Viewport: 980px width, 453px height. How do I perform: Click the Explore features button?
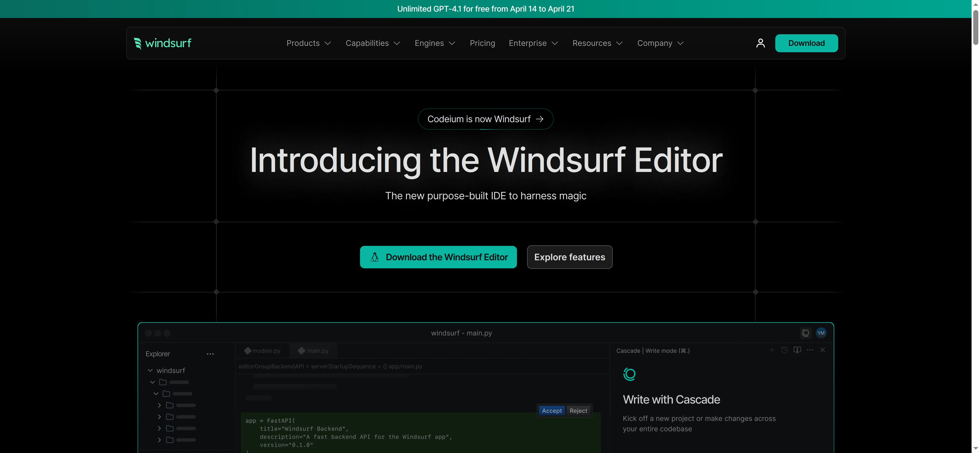[569, 257]
